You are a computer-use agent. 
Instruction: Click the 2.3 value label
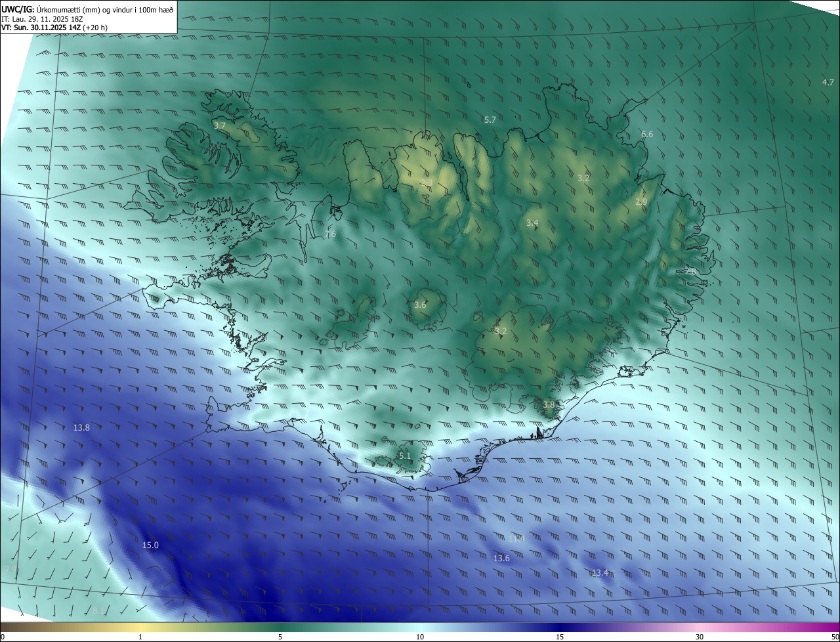coord(426,182)
